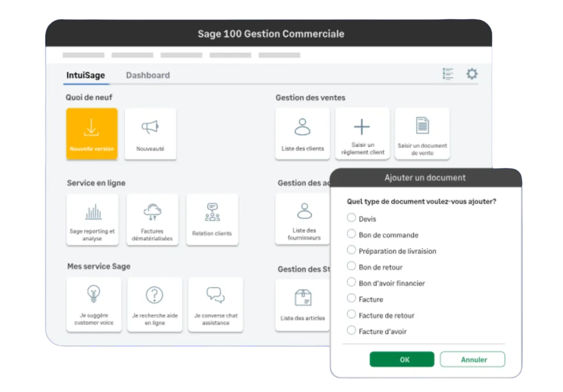
Task: Click the document type question text
Action: point(422,202)
